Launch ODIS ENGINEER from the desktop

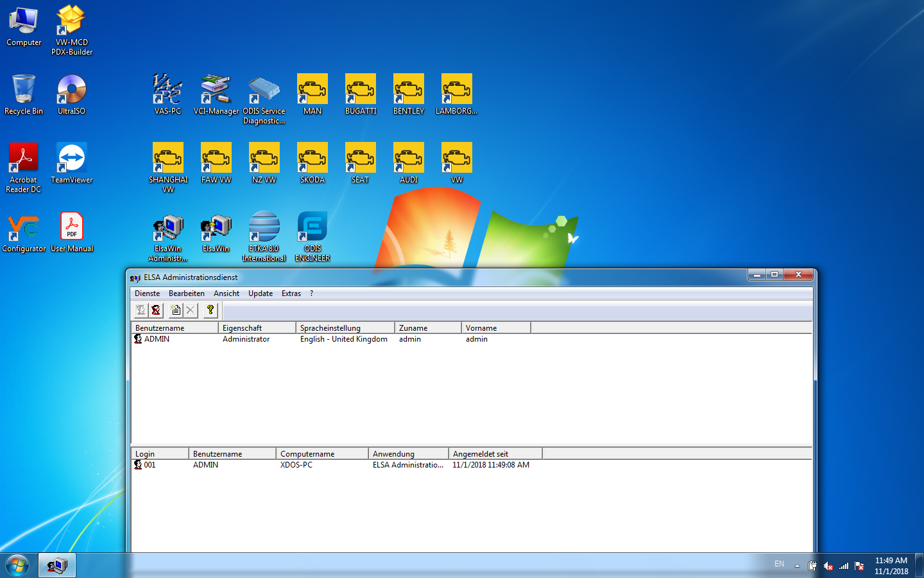coord(312,236)
